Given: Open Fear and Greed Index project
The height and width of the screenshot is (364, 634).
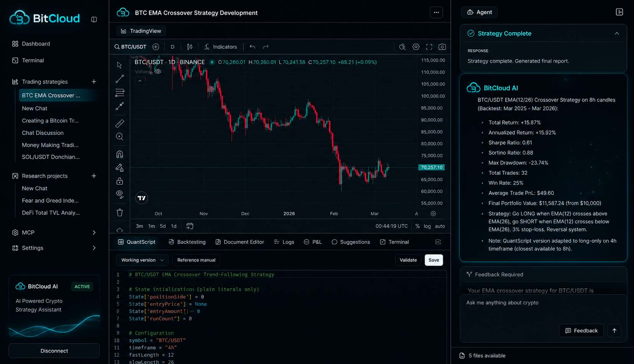Looking at the screenshot, I should [x=50, y=200].
